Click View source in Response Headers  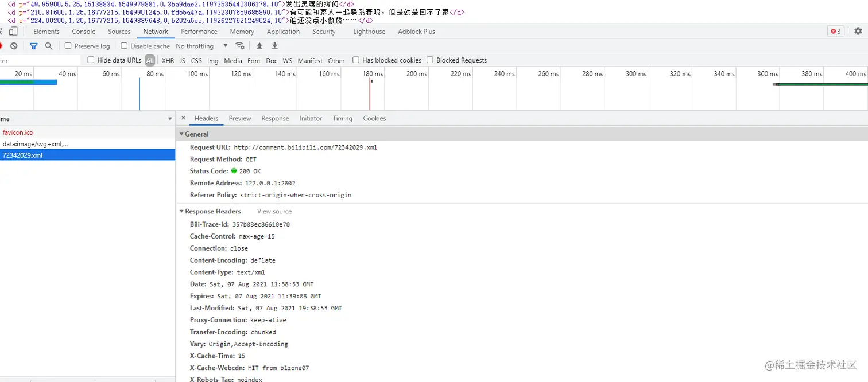point(274,211)
